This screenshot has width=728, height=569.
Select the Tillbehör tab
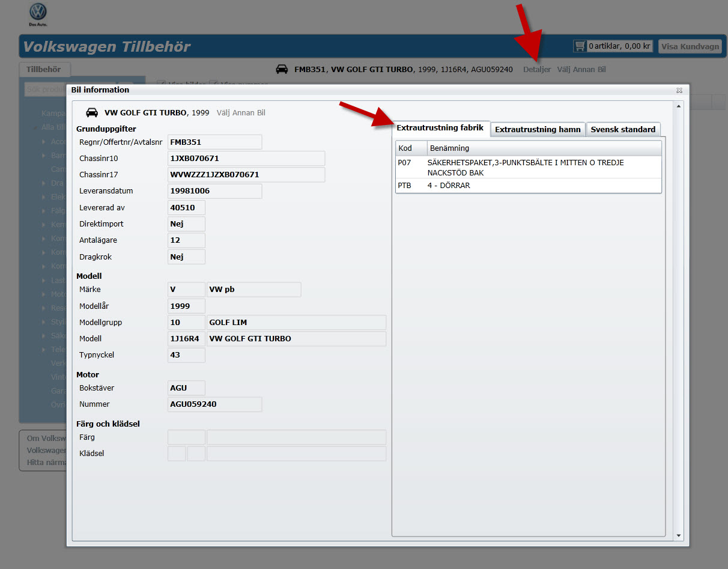pos(44,70)
